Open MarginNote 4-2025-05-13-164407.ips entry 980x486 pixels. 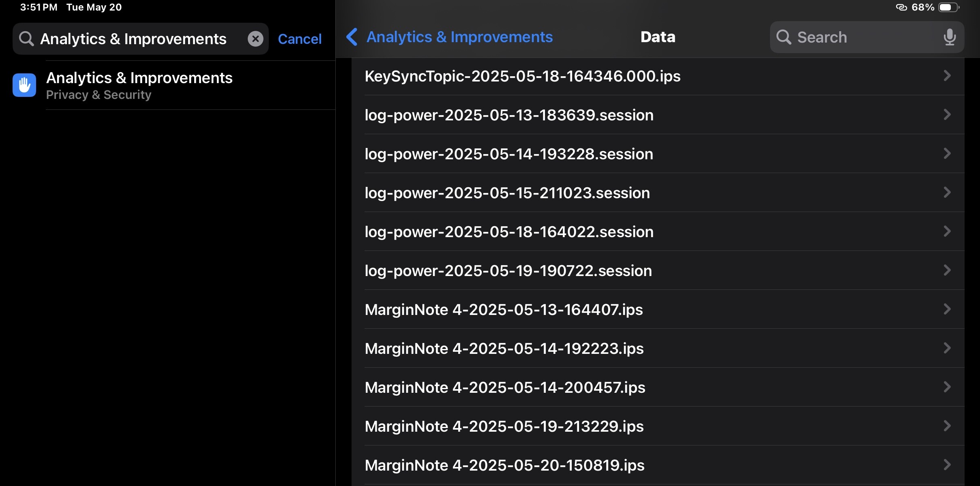click(504, 310)
